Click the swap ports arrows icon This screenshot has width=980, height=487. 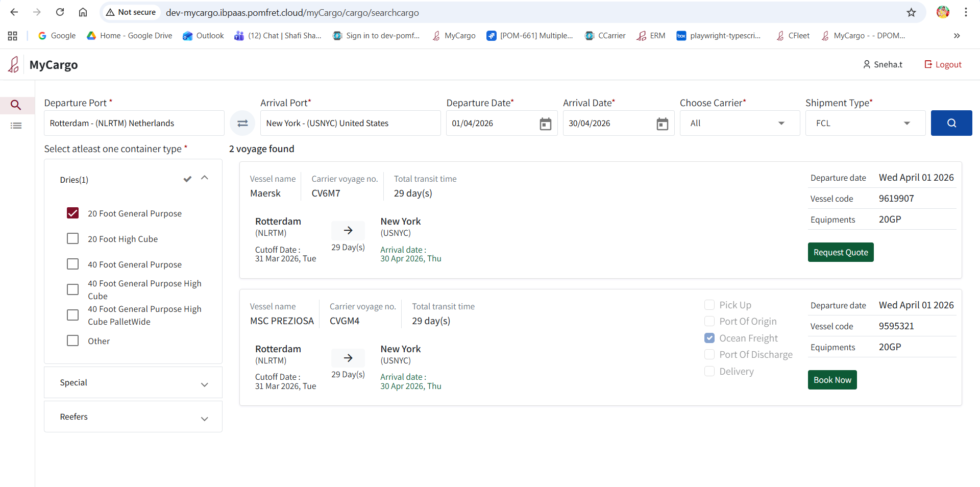tap(242, 123)
